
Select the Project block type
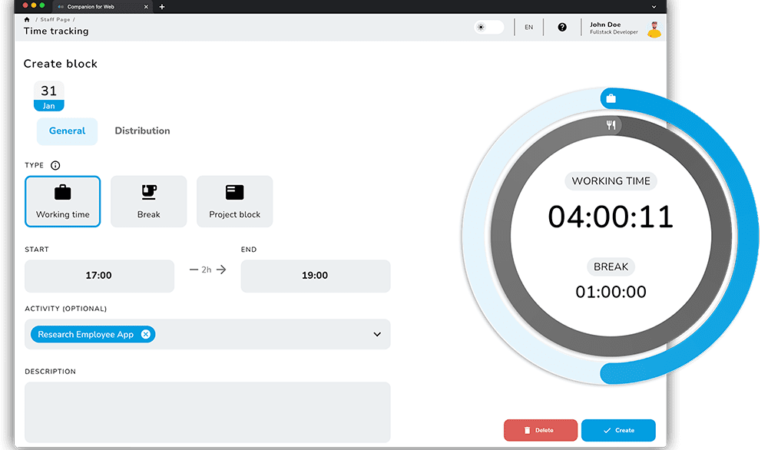click(x=235, y=201)
